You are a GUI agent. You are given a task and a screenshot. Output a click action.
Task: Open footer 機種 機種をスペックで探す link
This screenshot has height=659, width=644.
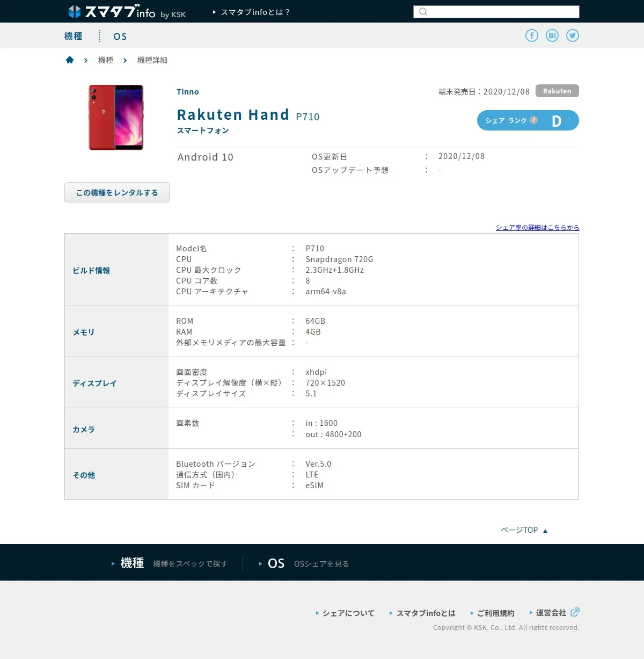(x=170, y=563)
